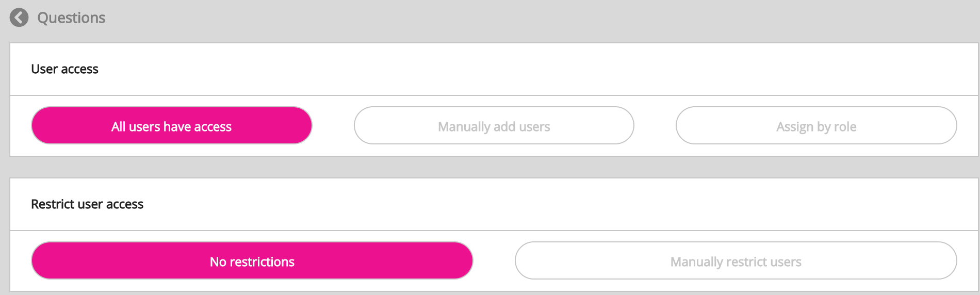Image resolution: width=980 pixels, height=295 pixels.
Task: Remove restrictions with the 'No restrictions' button
Action: (252, 261)
